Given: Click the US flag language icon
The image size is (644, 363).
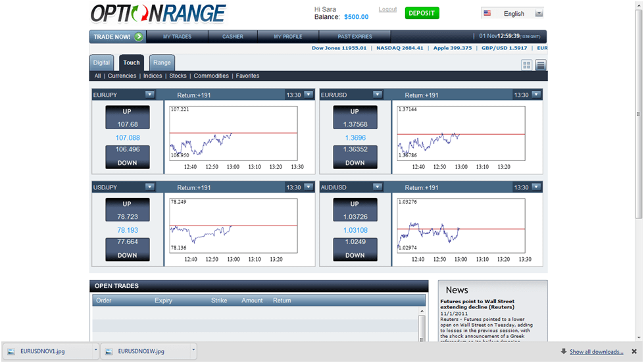Looking at the screenshot, I should point(487,13).
